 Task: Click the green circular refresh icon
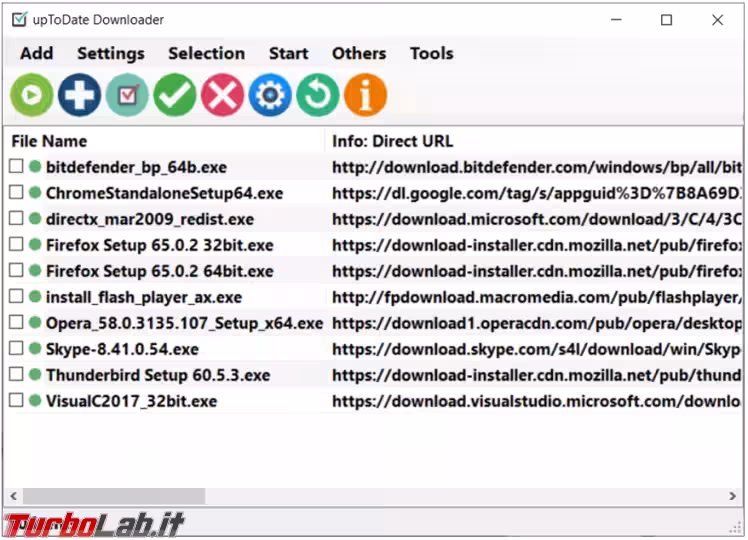(318, 95)
